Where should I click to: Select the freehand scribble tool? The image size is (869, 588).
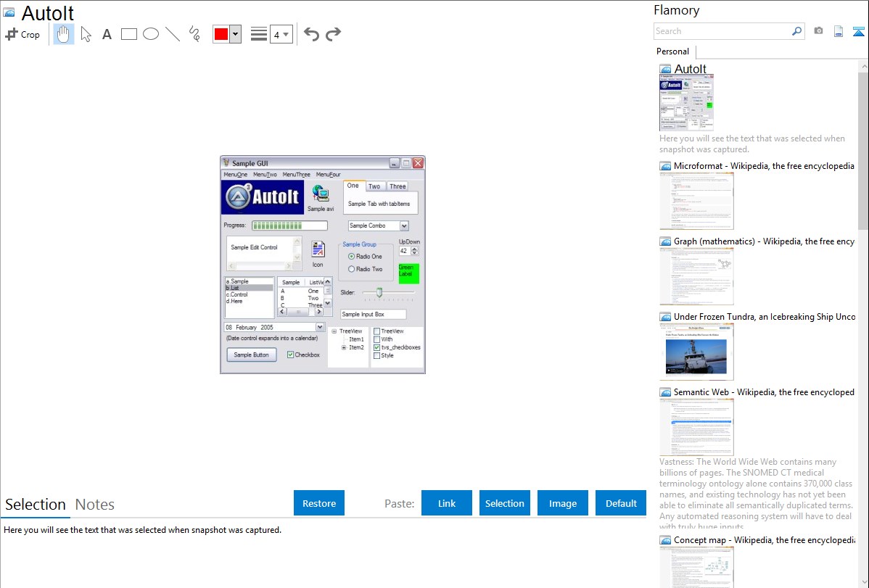click(194, 34)
